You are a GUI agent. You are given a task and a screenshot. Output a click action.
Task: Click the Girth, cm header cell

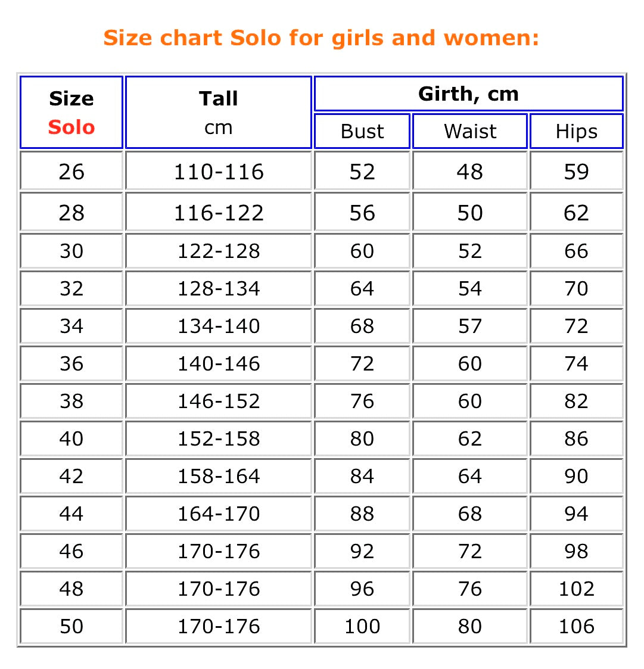point(468,94)
